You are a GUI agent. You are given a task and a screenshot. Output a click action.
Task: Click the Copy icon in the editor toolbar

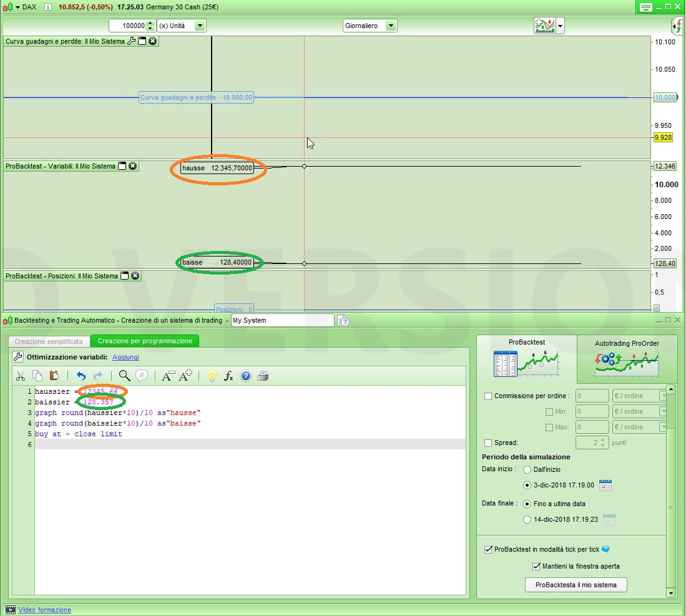coord(37,375)
